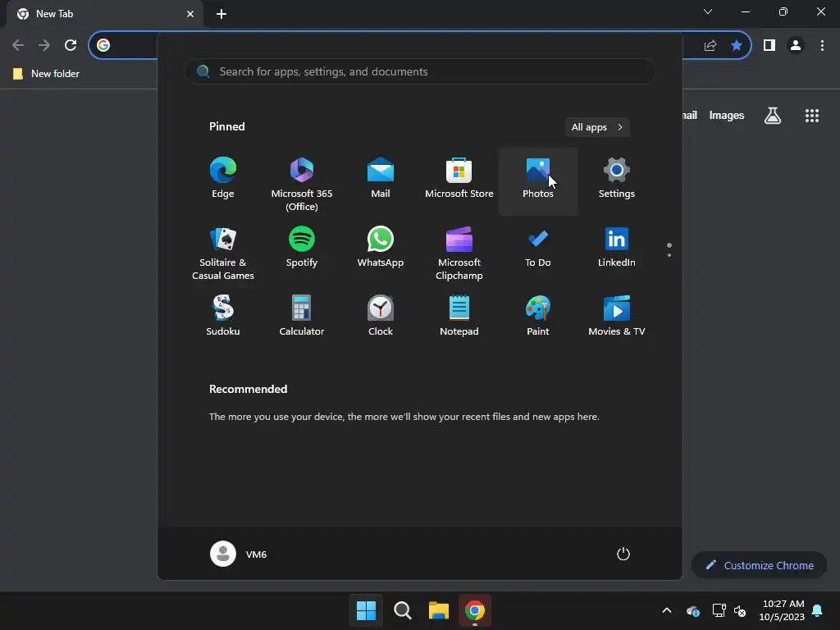
Task: Open the Edge pinned app
Action: (x=223, y=180)
